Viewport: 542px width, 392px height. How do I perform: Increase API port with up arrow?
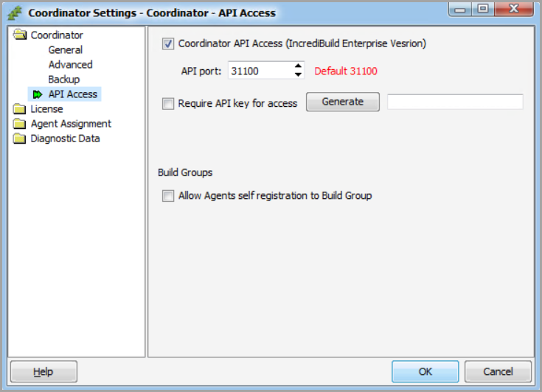(298, 66)
